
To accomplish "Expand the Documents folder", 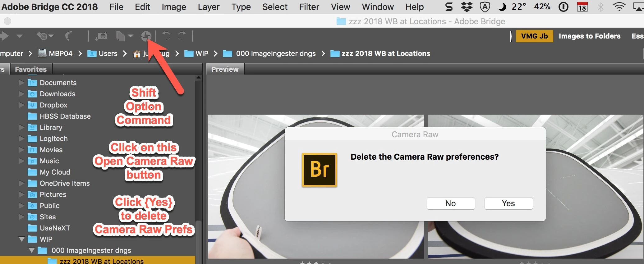I will (21, 83).
